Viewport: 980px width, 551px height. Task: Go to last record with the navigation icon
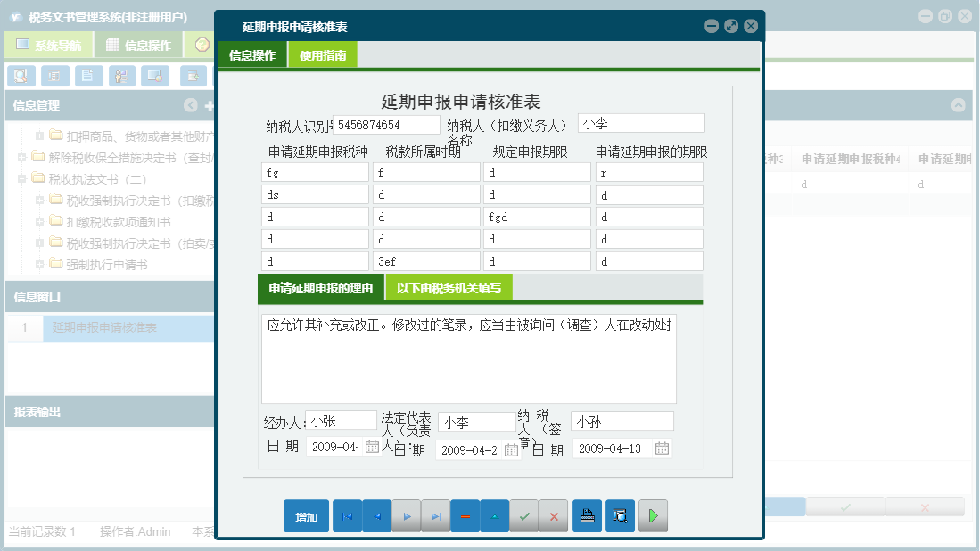[x=435, y=515]
